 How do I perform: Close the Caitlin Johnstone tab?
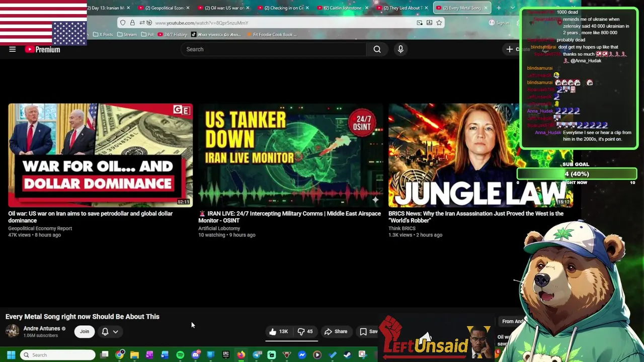tap(367, 8)
